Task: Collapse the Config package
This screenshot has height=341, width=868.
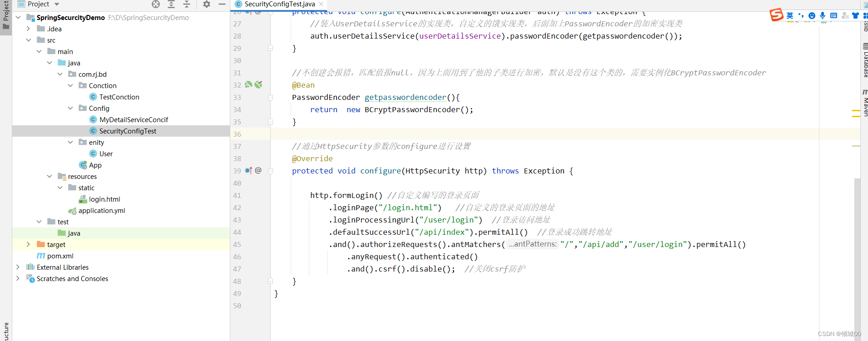Action: (70, 109)
